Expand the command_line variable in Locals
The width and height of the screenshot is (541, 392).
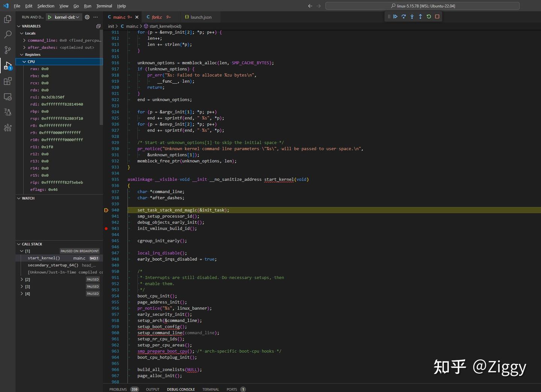[x=24, y=40]
